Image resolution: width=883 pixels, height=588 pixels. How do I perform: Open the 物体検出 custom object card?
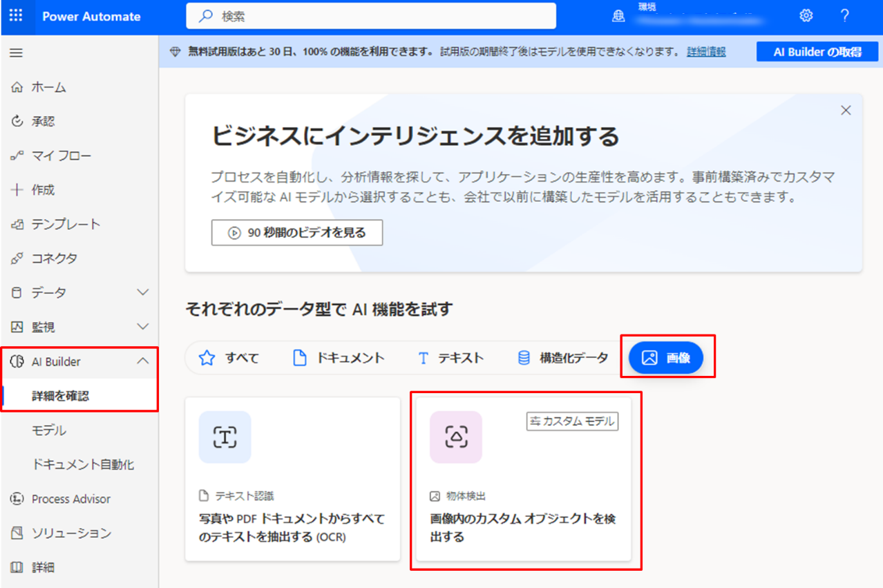tap(524, 479)
